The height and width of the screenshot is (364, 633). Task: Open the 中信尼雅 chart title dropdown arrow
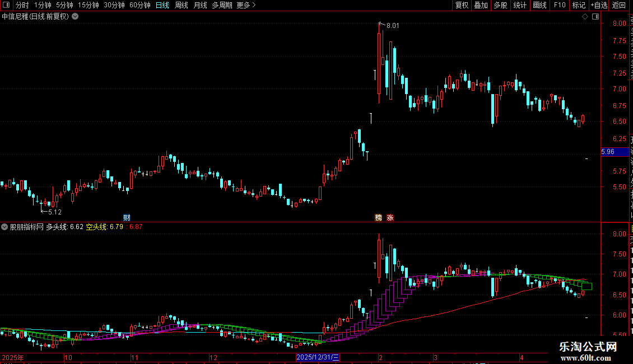pos(75,17)
